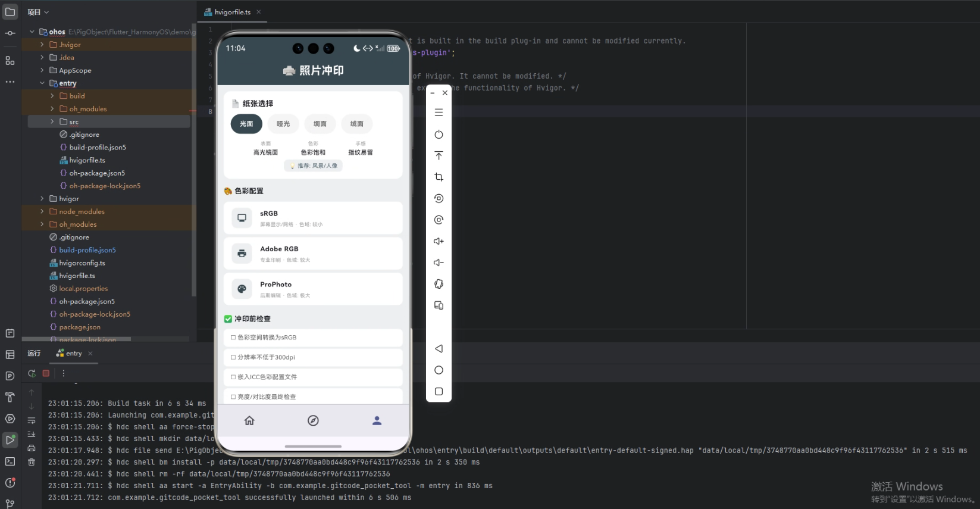The image size is (980, 509).
Task: Click emulator power button icon
Action: tap(439, 135)
